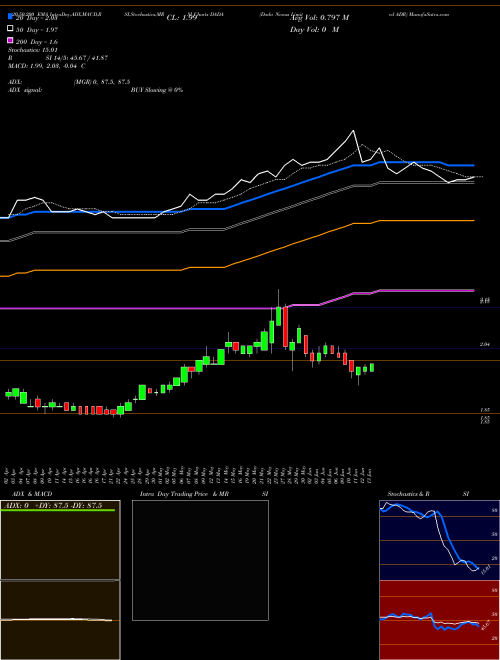
Task: Click the 'Stochastics & RSI' panel title
Action: coord(428,494)
